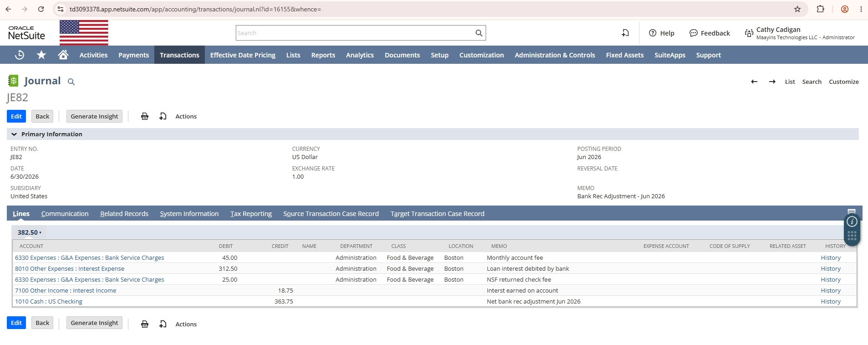Click the info icon on floating side panel
This screenshot has height=345, width=868.
click(x=852, y=221)
